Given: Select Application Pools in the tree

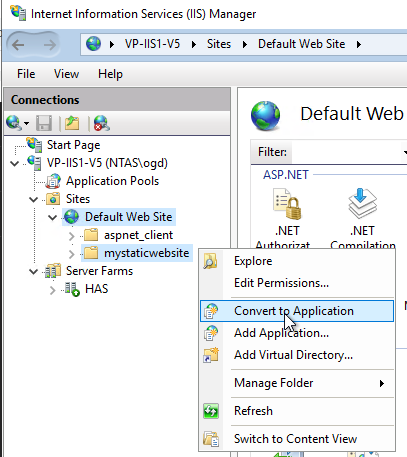Looking at the screenshot, I should [x=112, y=181].
